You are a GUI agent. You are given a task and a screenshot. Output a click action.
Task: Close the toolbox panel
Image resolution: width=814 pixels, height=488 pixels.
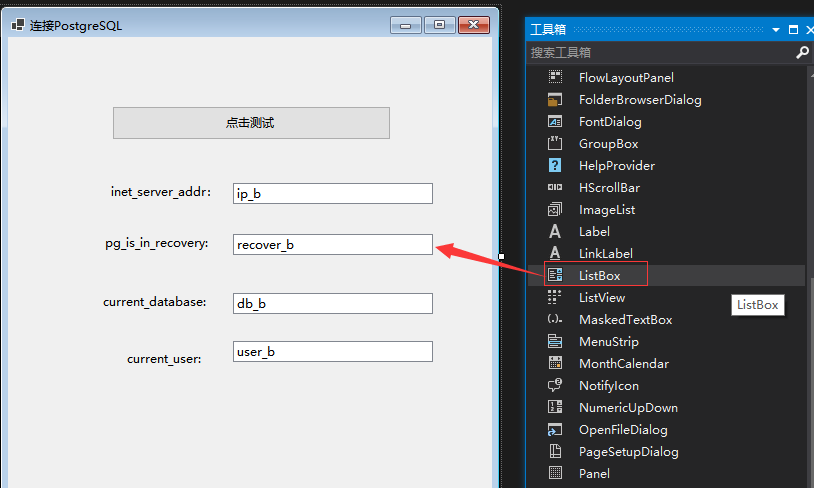(x=809, y=30)
